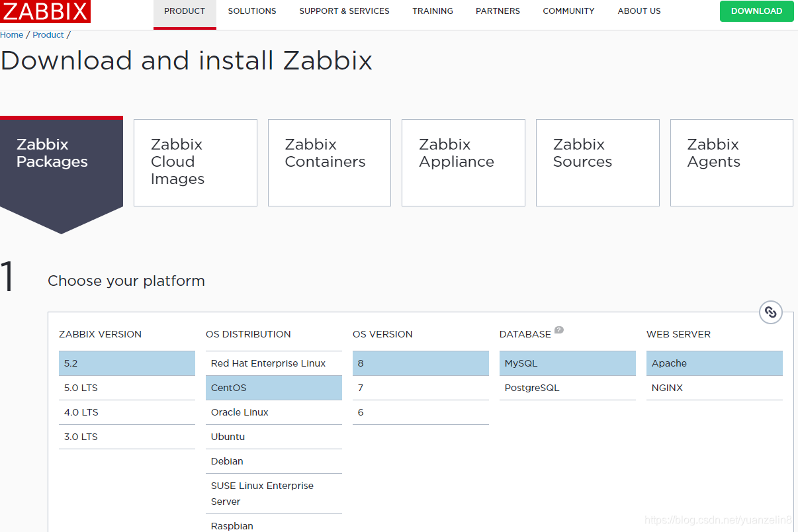Select Debian distribution
Viewport: 798px width, 532px height.
(274, 461)
